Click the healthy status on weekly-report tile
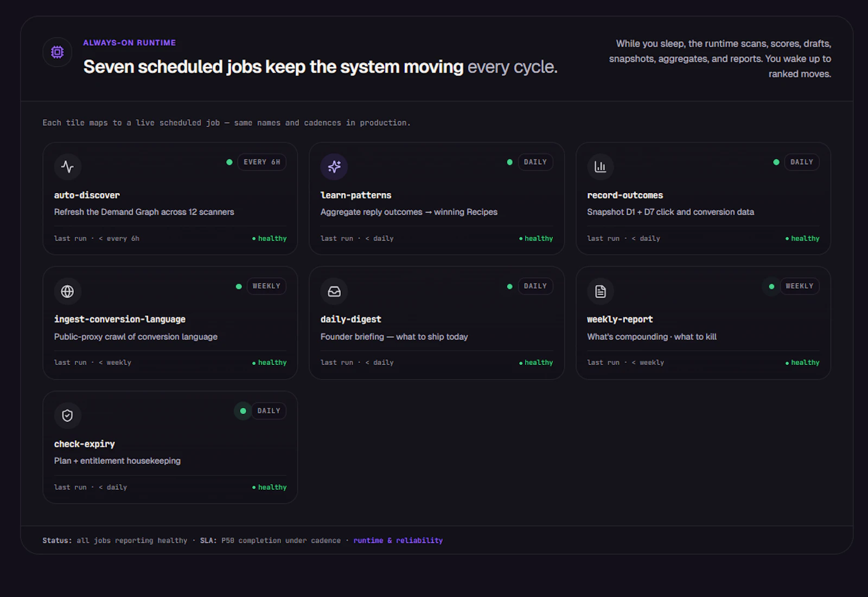The width and height of the screenshot is (868, 597). point(802,363)
